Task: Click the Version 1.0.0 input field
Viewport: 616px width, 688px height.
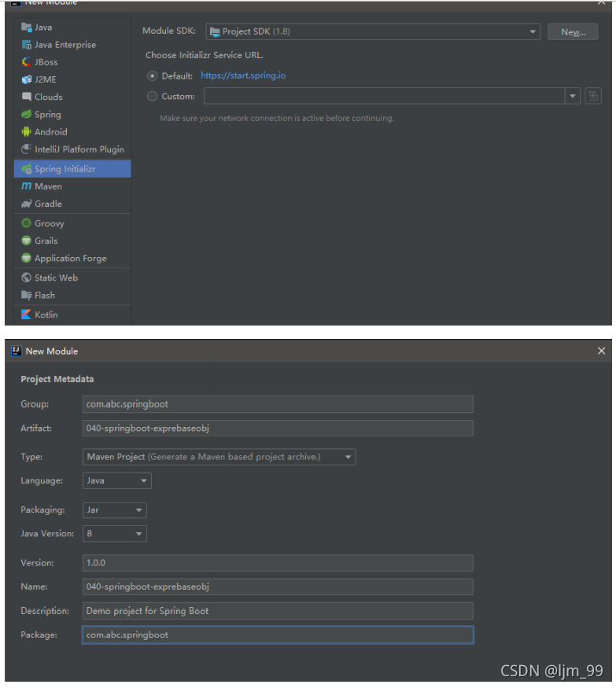Action: tap(278, 563)
